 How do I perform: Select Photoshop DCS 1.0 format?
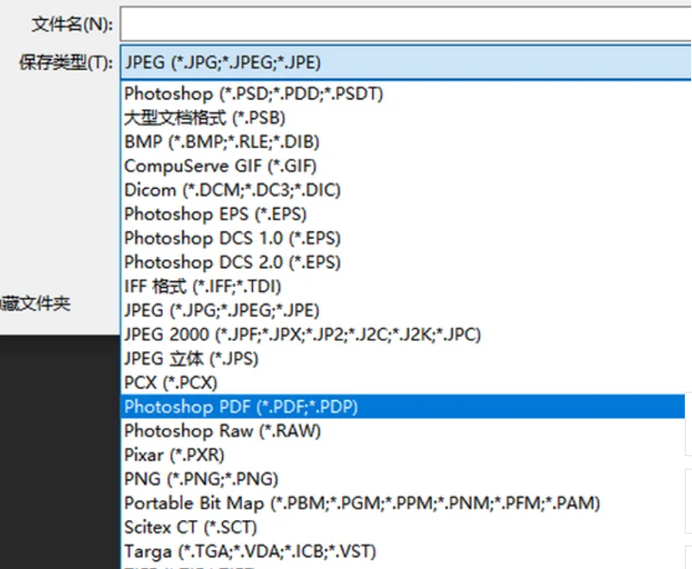pos(232,238)
